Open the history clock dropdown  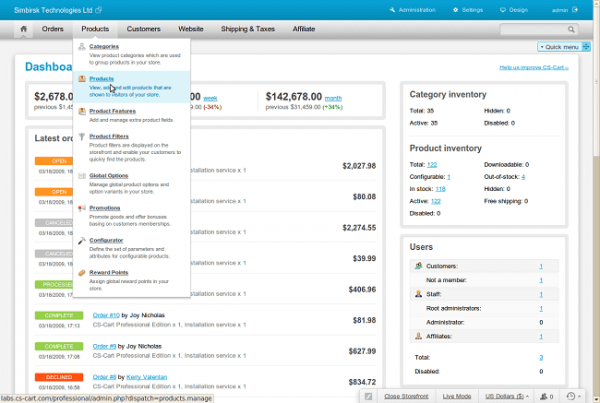(574, 396)
